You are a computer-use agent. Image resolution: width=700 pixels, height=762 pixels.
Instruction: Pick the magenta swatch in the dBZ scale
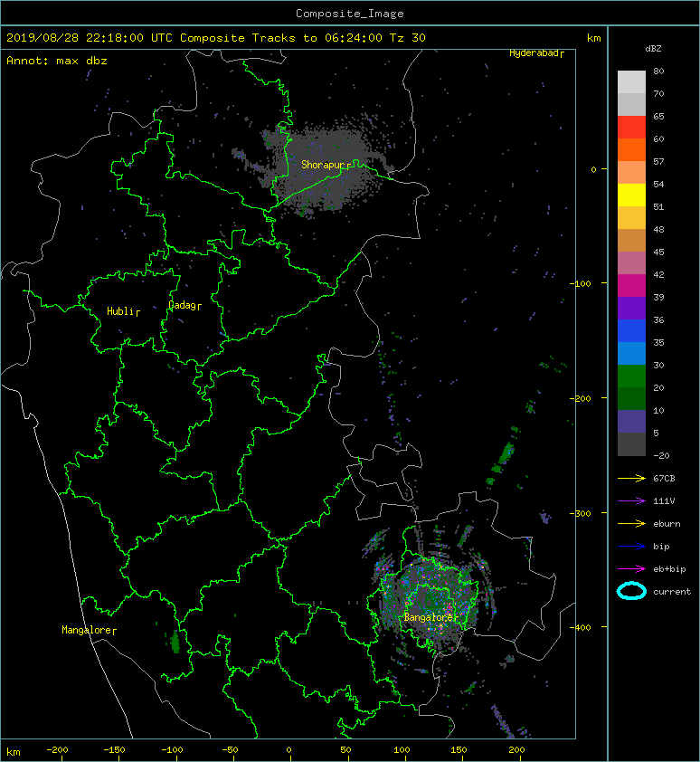(631, 286)
